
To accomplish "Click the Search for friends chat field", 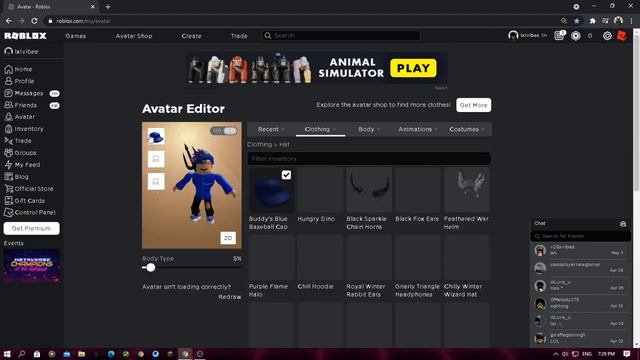I will [580, 236].
